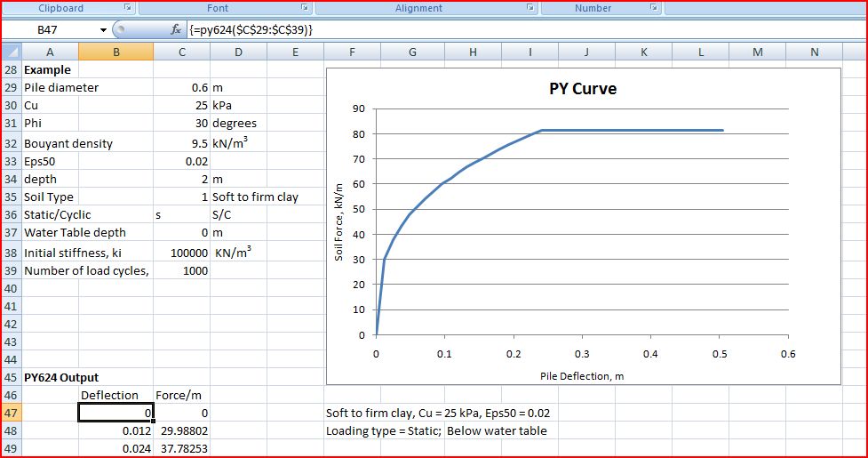The width and height of the screenshot is (868, 458).
Task: Select row header 35
Action: [x=11, y=197]
